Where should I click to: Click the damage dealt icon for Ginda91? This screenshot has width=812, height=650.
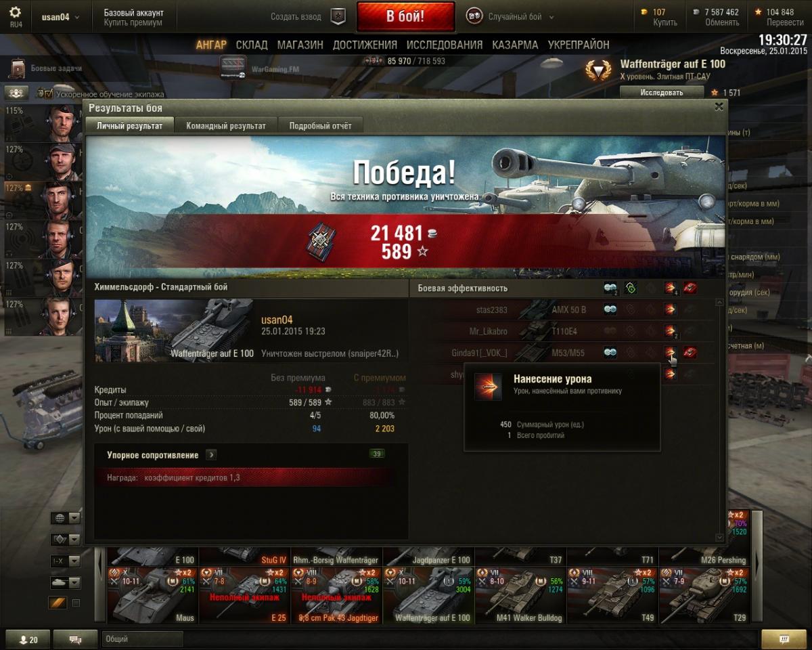click(671, 352)
